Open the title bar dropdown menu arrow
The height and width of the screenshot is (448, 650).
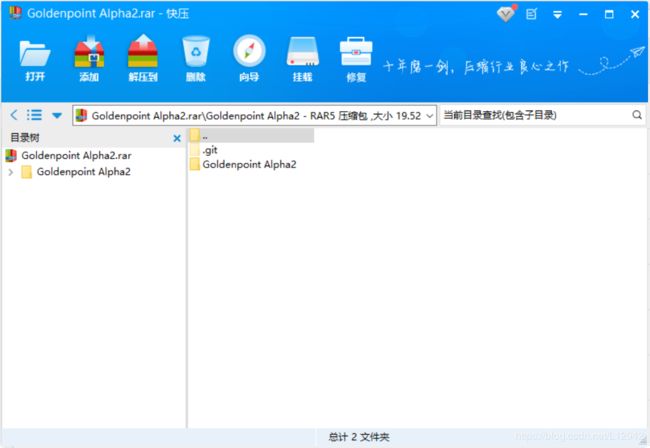click(558, 15)
